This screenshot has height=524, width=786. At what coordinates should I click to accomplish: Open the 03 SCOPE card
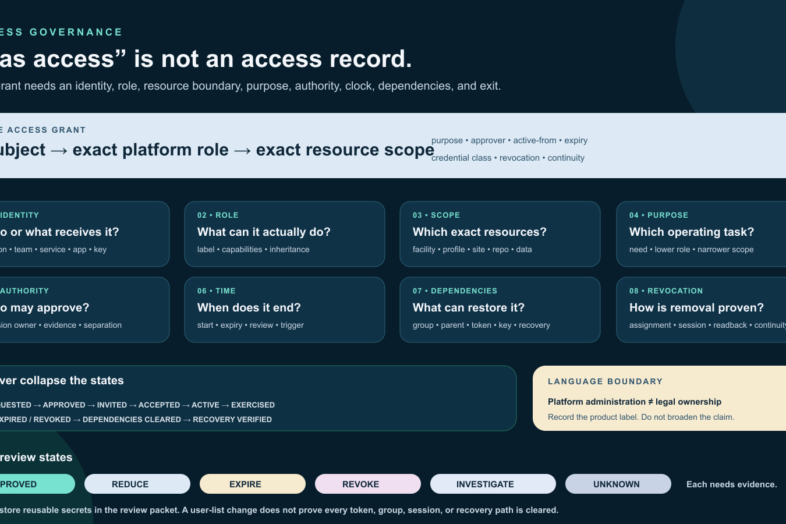[x=500, y=234]
